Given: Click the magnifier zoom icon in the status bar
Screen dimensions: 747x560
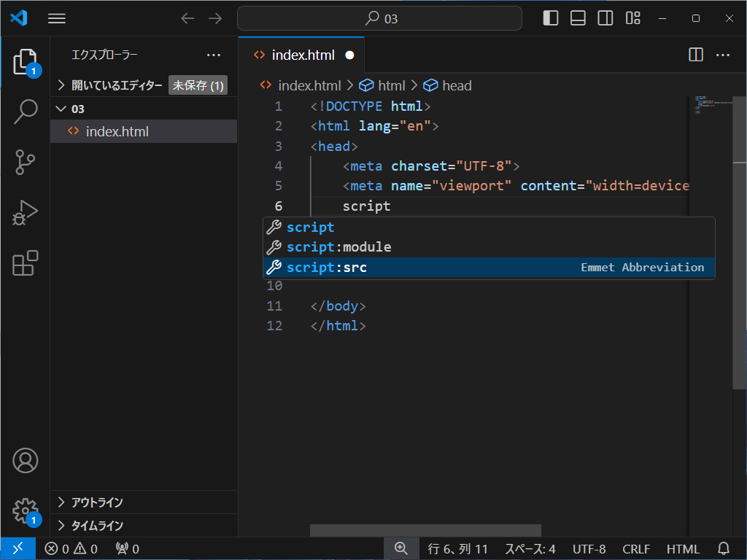Looking at the screenshot, I should (401, 548).
